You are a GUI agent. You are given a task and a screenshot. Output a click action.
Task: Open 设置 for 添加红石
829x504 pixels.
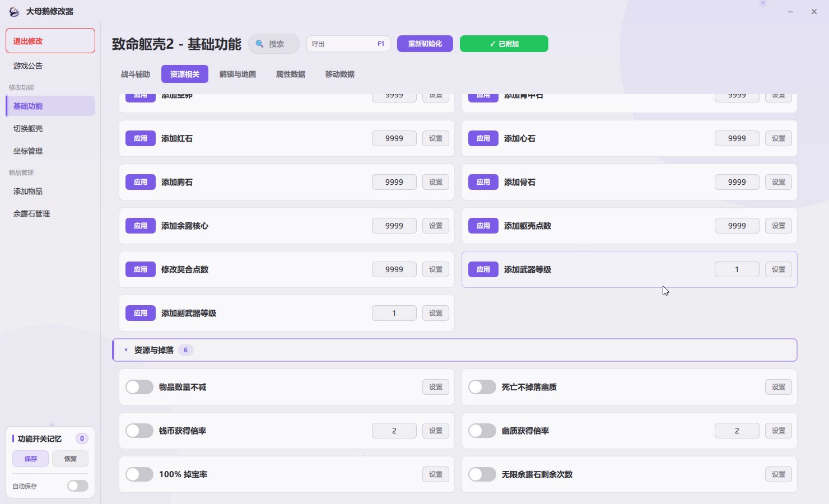(436, 138)
